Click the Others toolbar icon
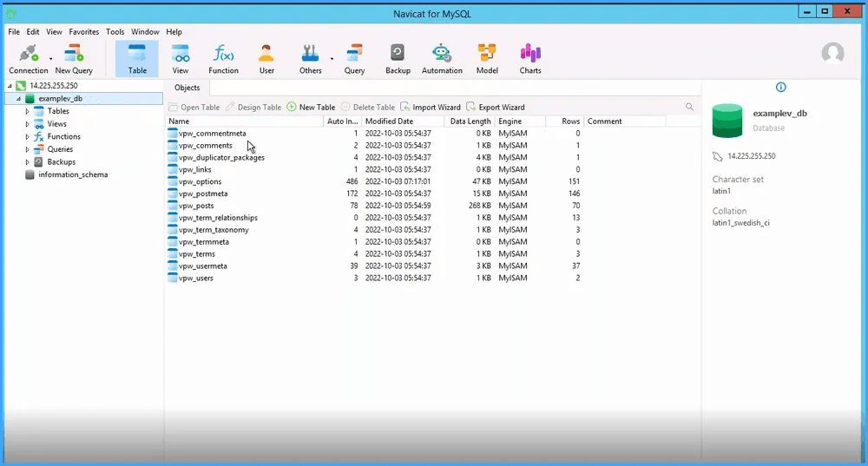This screenshot has width=868, height=466. (x=310, y=59)
